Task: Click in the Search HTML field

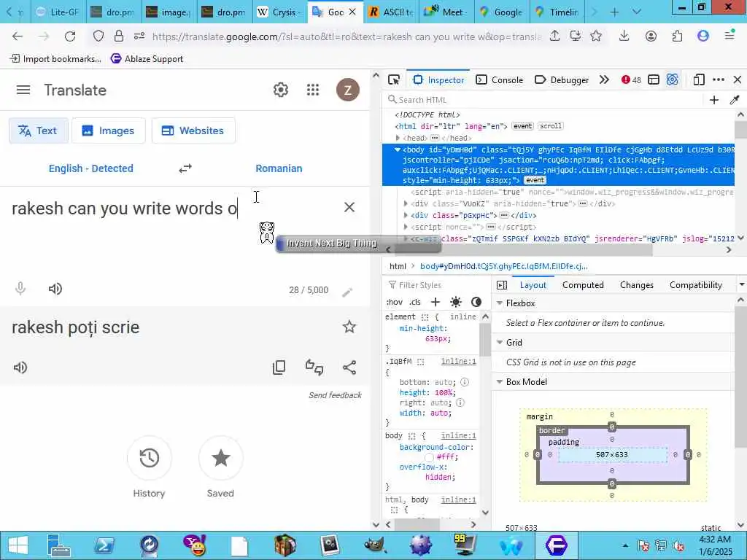Action: click(x=543, y=99)
